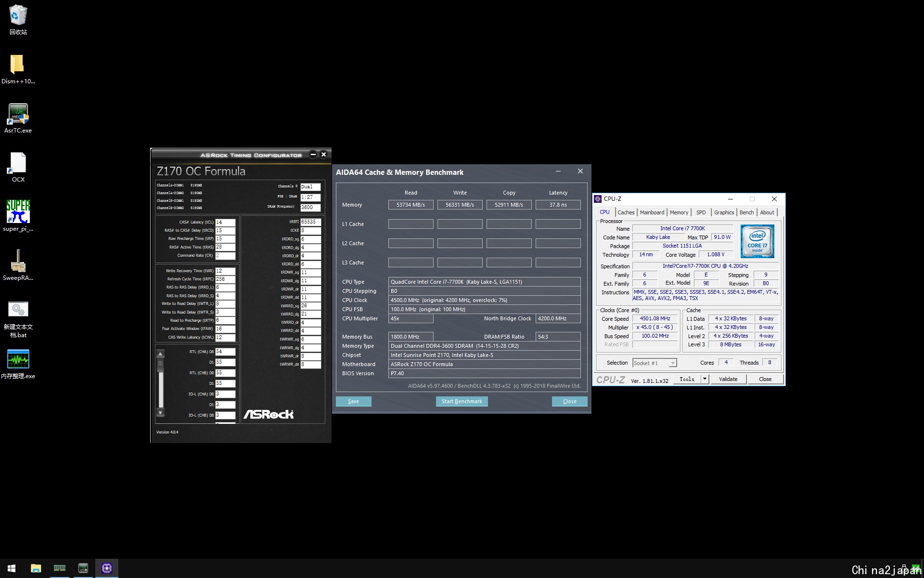Click the DRAM Frequency field showing 3600

pyautogui.click(x=310, y=208)
